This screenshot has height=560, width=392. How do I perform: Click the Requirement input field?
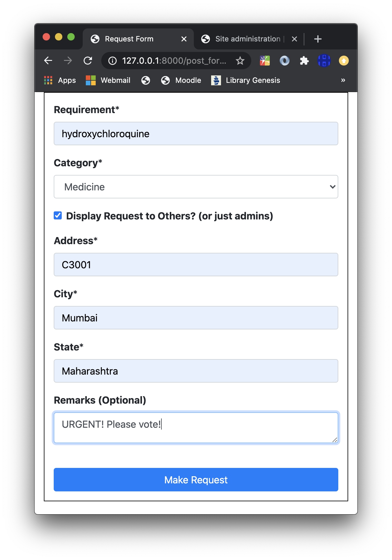[196, 134]
